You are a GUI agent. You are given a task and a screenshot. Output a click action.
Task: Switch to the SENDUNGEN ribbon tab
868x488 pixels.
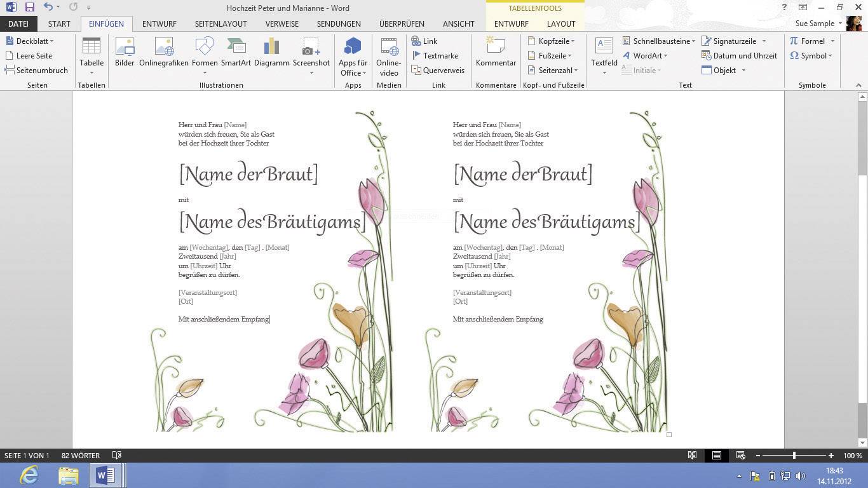pyautogui.click(x=339, y=24)
